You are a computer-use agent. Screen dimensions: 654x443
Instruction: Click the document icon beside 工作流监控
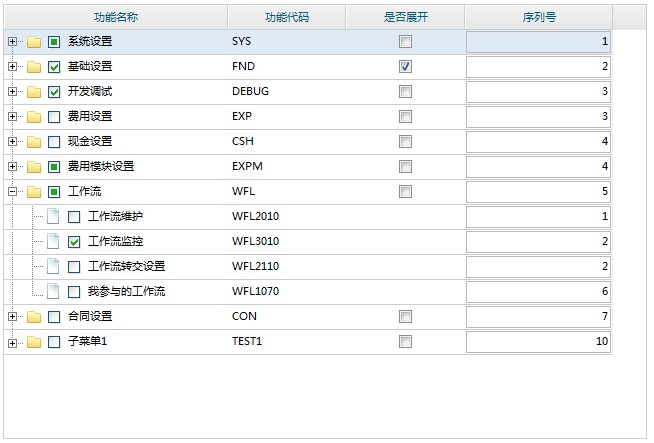pos(54,242)
